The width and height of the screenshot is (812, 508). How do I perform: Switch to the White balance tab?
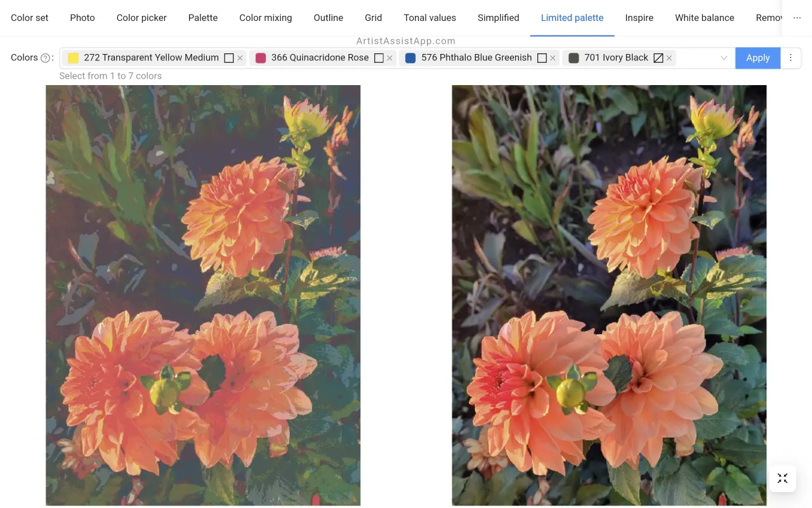point(705,18)
